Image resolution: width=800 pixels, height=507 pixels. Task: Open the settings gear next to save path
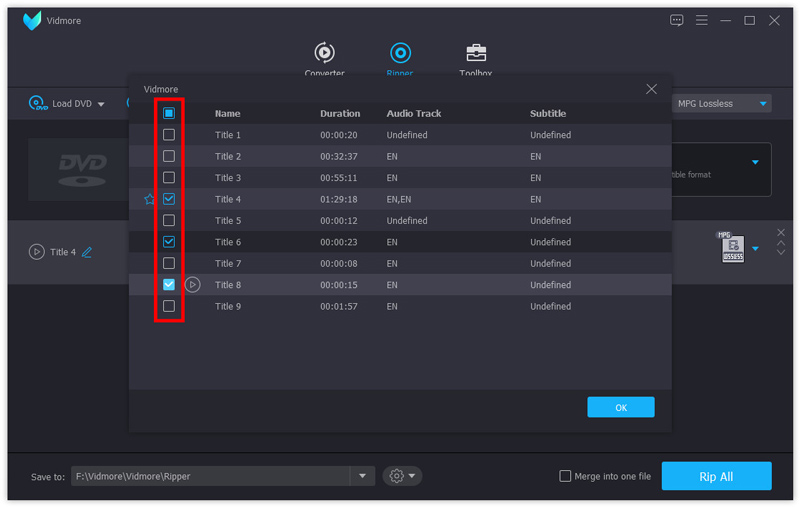click(x=402, y=476)
